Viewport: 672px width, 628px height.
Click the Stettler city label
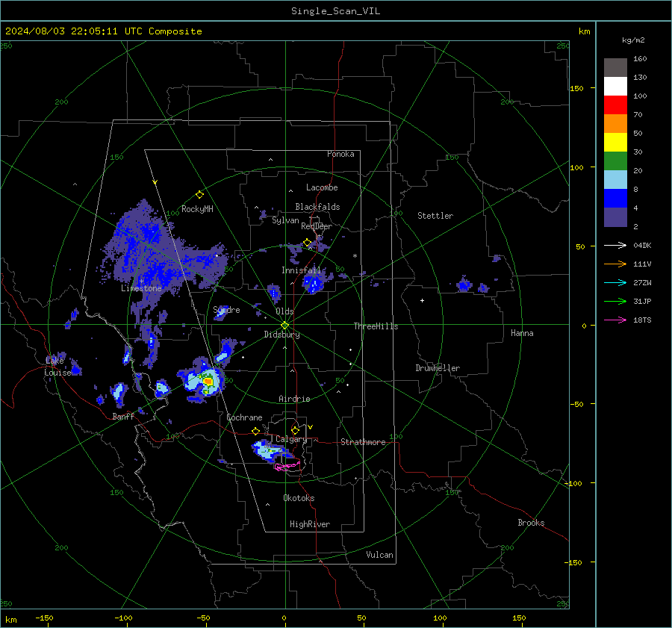pyautogui.click(x=435, y=216)
